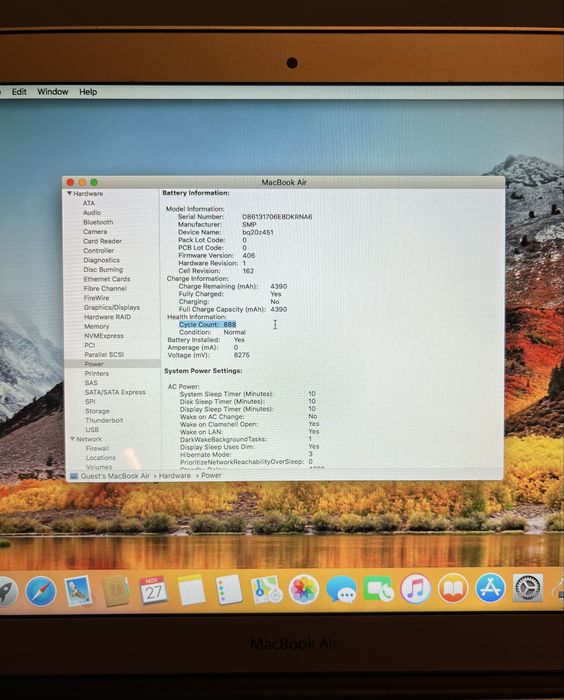Image resolution: width=564 pixels, height=700 pixels.
Task: Select Diagnostics in the sidebar
Action: [x=101, y=260]
